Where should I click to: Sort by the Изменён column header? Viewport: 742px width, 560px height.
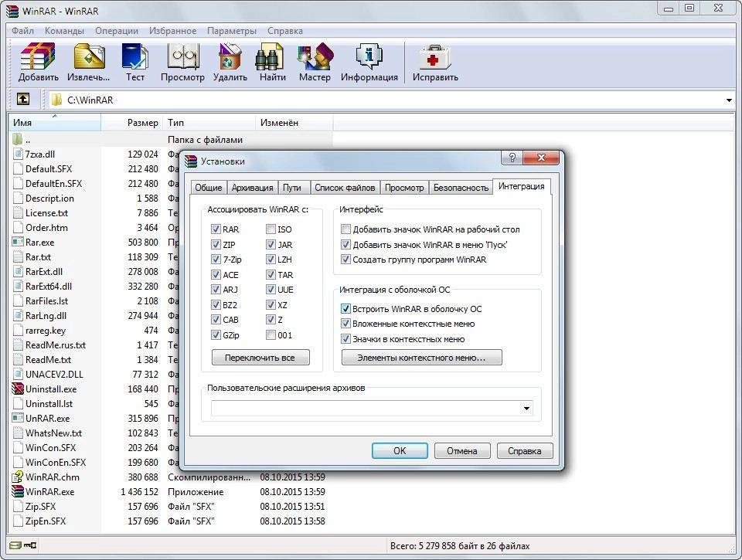click(x=294, y=123)
